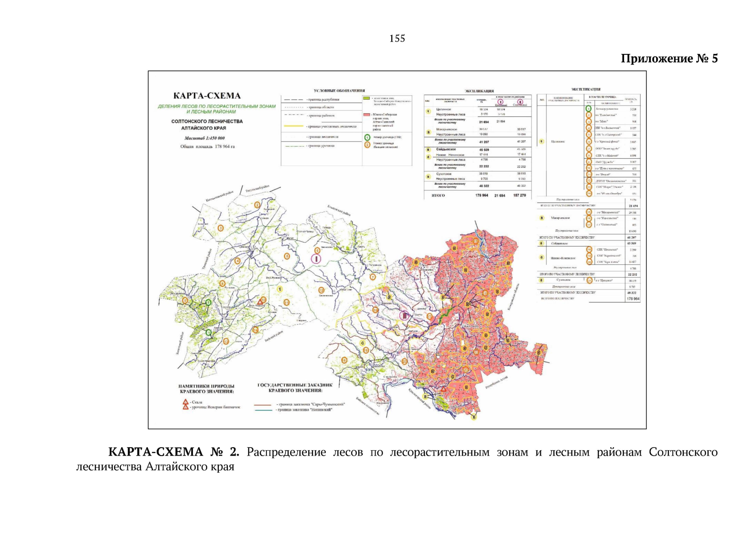756x535 pixels.
Task: Click orange circle 21 in right table
Action: click(589, 280)
